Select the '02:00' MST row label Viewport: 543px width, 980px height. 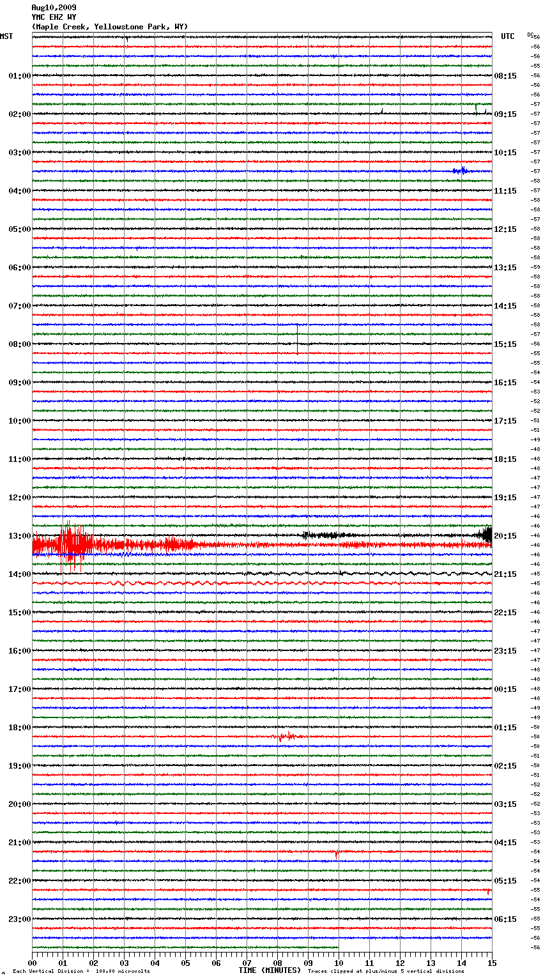click(20, 114)
